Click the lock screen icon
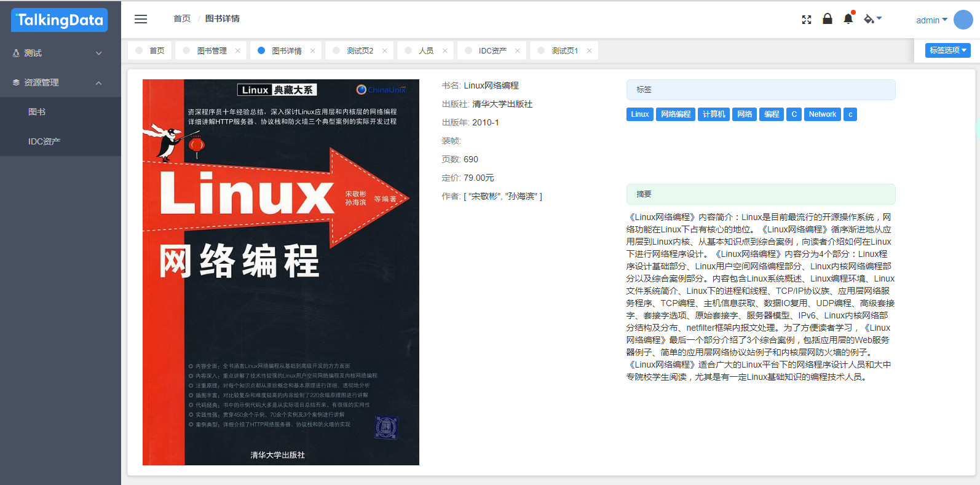 point(828,19)
